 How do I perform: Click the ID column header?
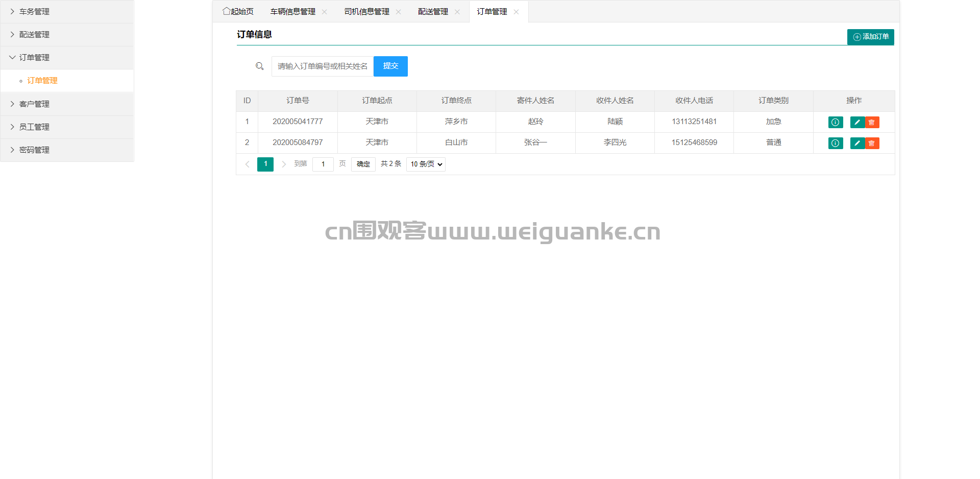click(247, 101)
